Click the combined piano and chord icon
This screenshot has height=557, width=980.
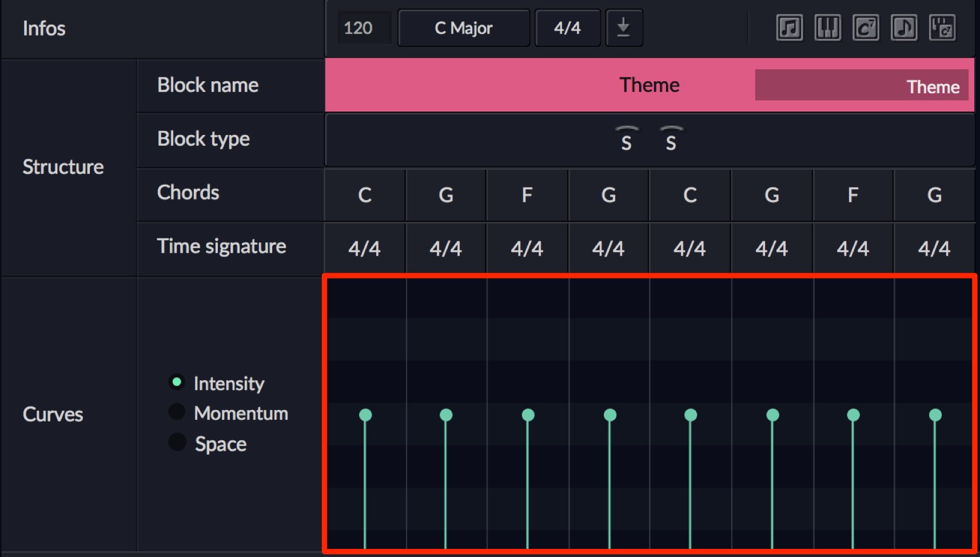tap(942, 27)
